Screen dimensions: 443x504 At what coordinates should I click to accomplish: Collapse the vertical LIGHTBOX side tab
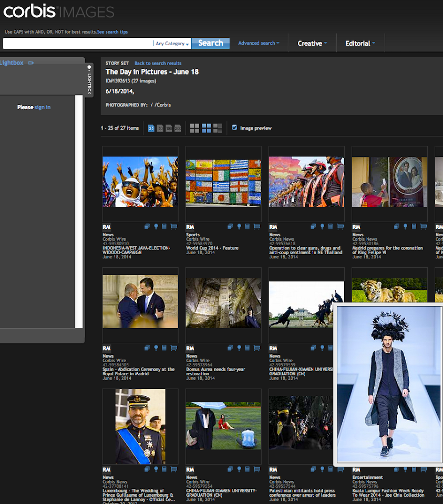tap(89, 80)
